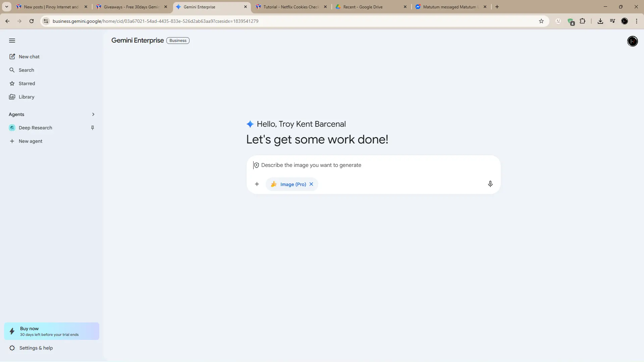Click the shield icon in the prompt box
This screenshot has width=644, height=362.
(x=257, y=165)
